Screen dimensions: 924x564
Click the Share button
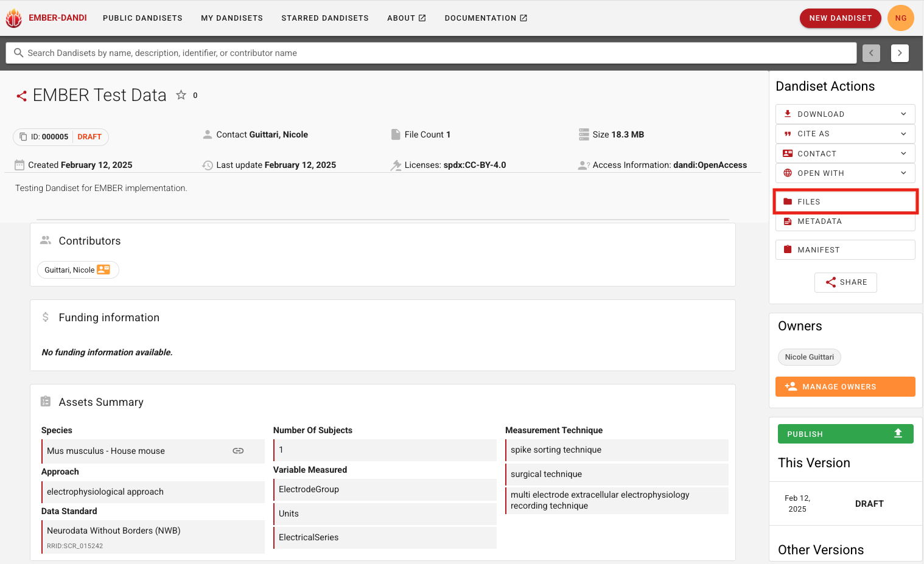tap(845, 282)
